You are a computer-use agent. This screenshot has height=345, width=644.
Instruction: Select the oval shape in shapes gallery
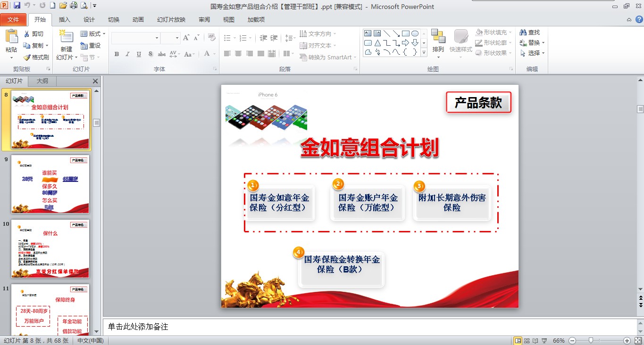point(415,33)
